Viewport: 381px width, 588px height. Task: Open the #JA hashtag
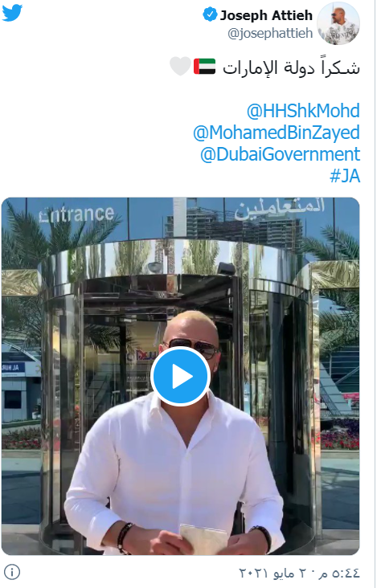(345, 176)
